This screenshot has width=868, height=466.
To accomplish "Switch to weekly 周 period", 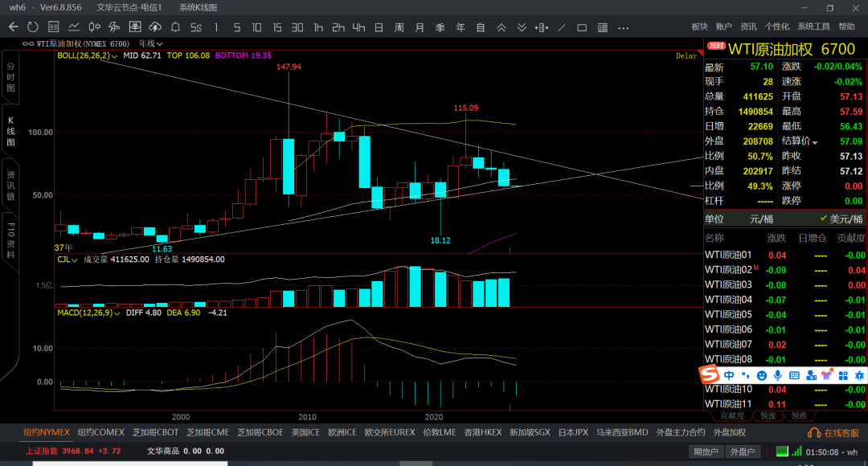I will coord(399,27).
